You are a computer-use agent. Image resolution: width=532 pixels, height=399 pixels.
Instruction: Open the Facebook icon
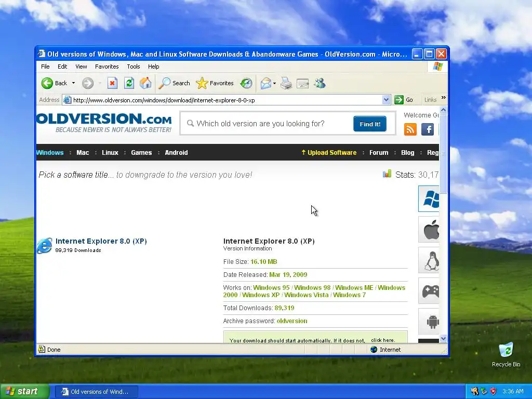(428, 129)
